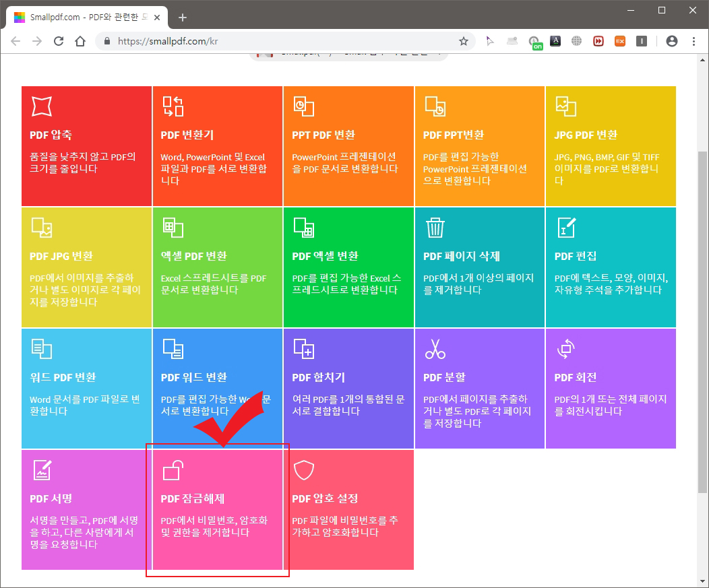This screenshot has height=588, width=709.
Task: Click the PDF 변환기 converter icon
Action: click(x=173, y=106)
